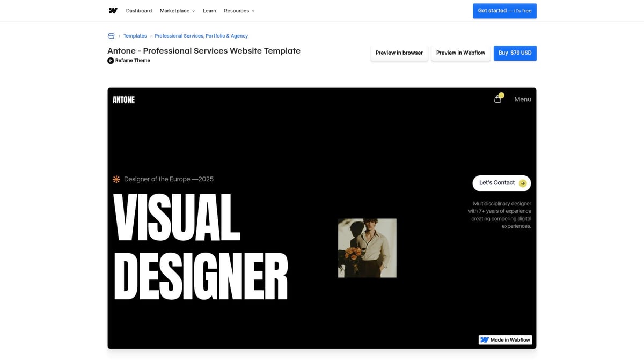
Task: Select Dashboard in the top navigation
Action: (138, 10)
